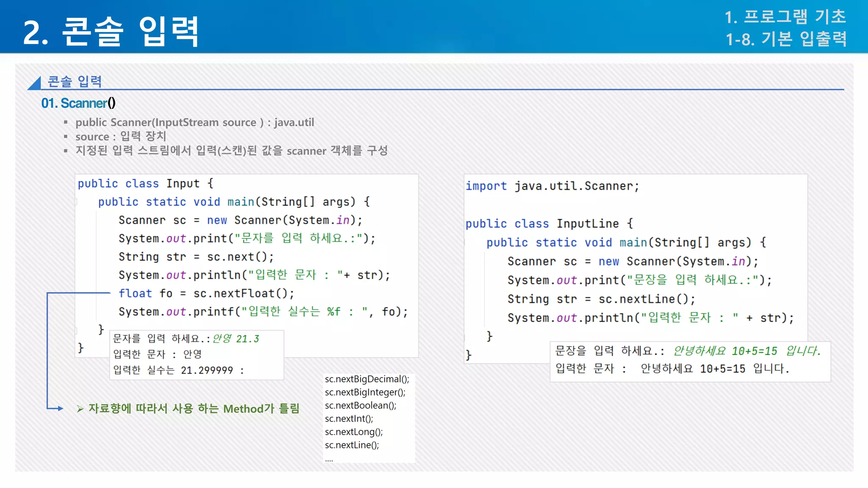Click the printf line with '입력한 실수는 %f'

click(x=263, y=312)
